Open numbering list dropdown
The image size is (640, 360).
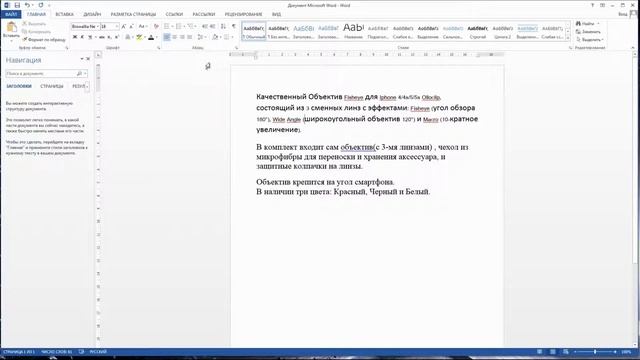coord(184,27)
